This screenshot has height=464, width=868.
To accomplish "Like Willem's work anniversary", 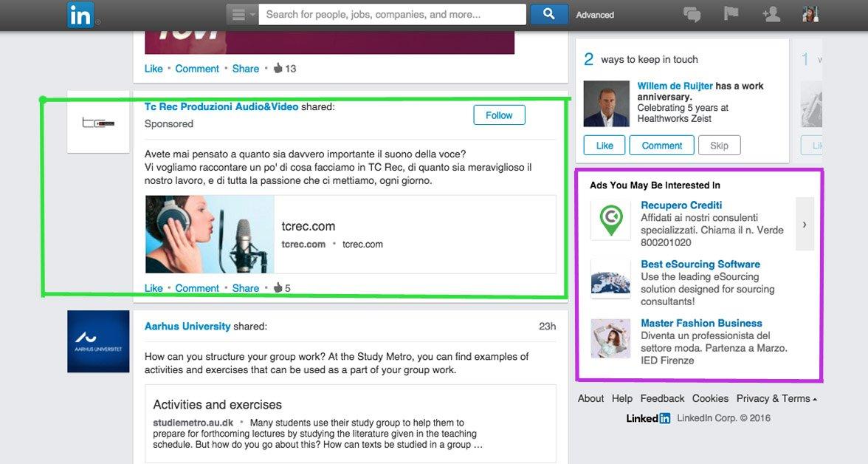I will [x=604, y=146].
